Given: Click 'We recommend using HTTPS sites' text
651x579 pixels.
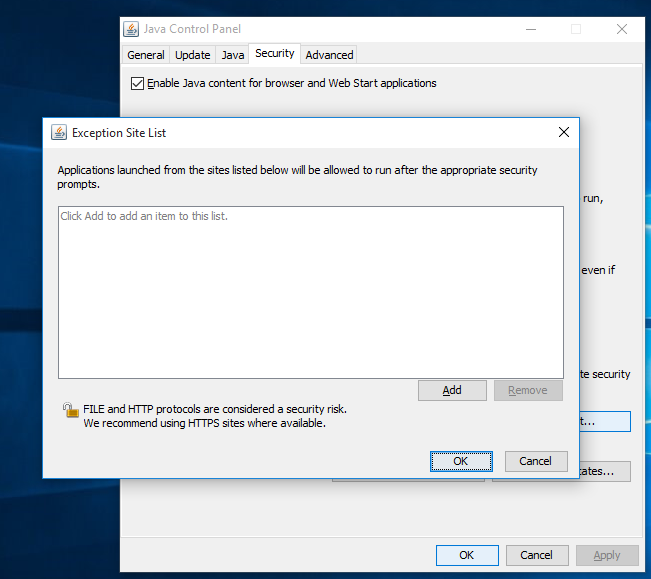Looking at the screenshot, I should [x=204, y=423].
